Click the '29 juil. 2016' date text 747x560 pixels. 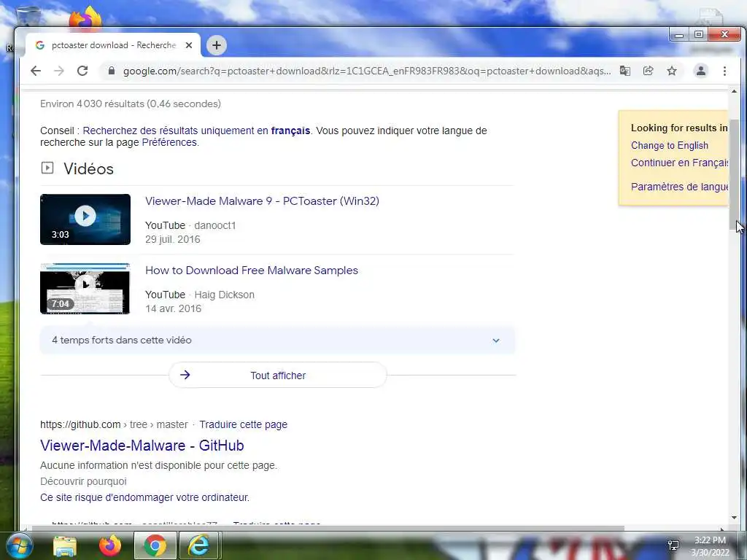172,239
